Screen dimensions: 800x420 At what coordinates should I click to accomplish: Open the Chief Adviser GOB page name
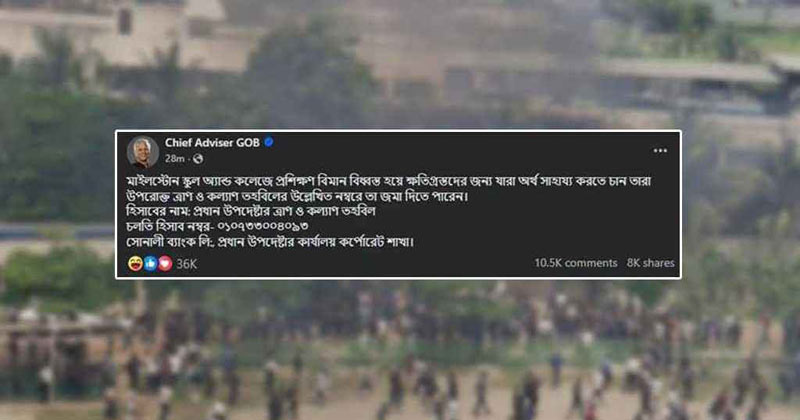point(212,143)
